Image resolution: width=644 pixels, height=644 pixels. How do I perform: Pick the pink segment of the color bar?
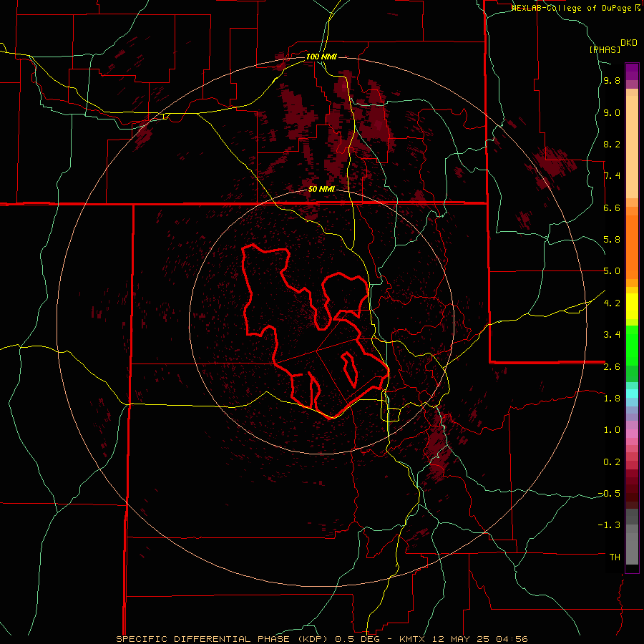click(632, 434)
